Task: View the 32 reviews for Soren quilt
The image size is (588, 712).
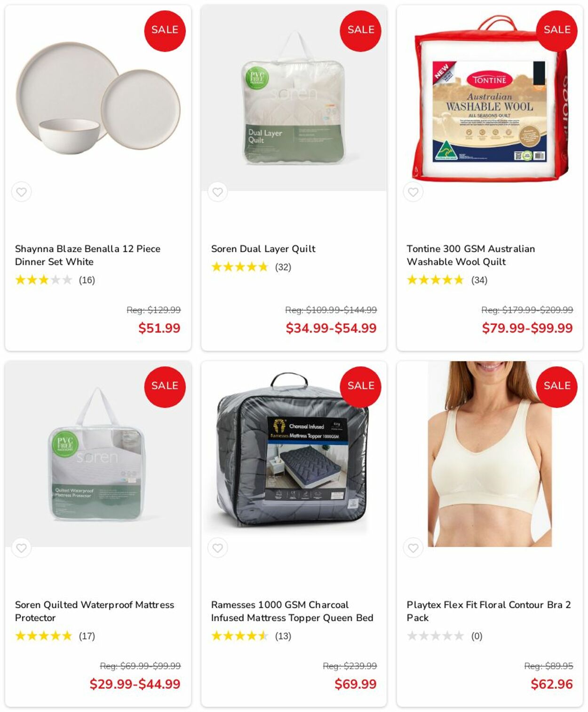Action: [283, 267]
